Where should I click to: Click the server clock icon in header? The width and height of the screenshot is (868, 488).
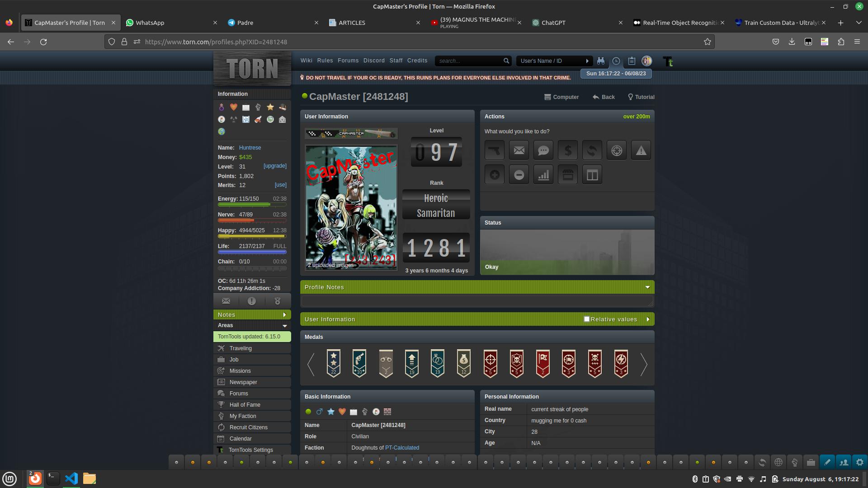(616, 61)
